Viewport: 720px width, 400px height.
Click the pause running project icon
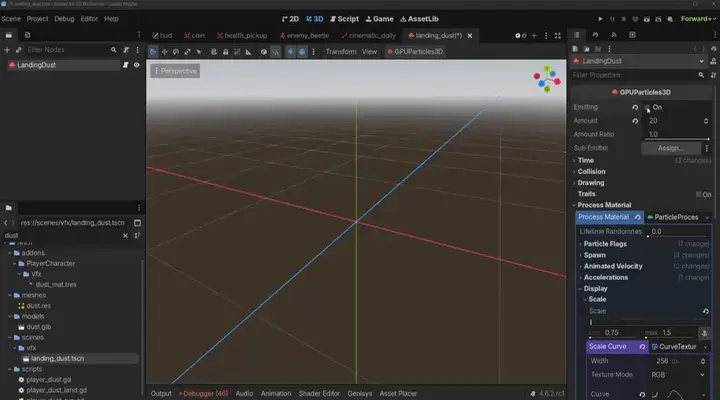pos(612,19)
